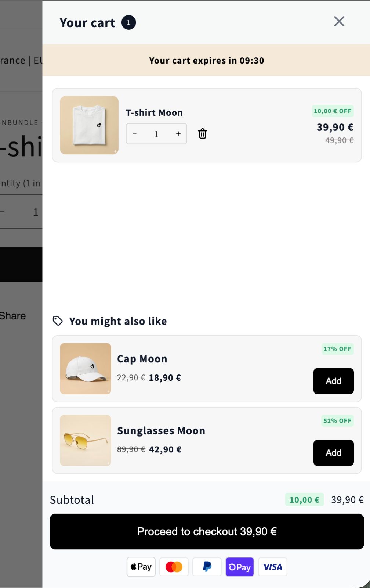Increase T-shirt Moon quantity with plus button
This screenshot has height=588, width=370.
(178, 134)
